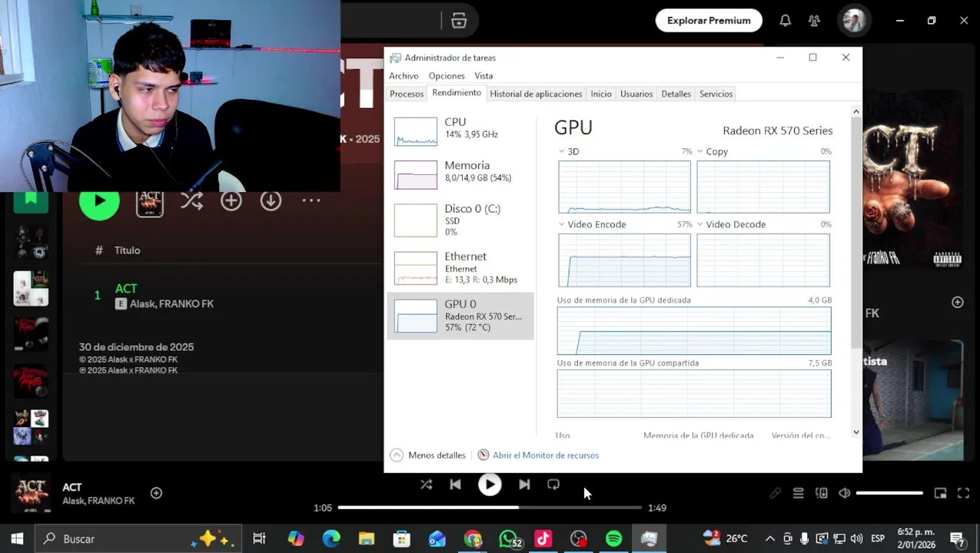980x553 pixels.
Task: Open Archivo menu in Administrador de tareas
Action: pyautogui.click(x=404, y=76)
